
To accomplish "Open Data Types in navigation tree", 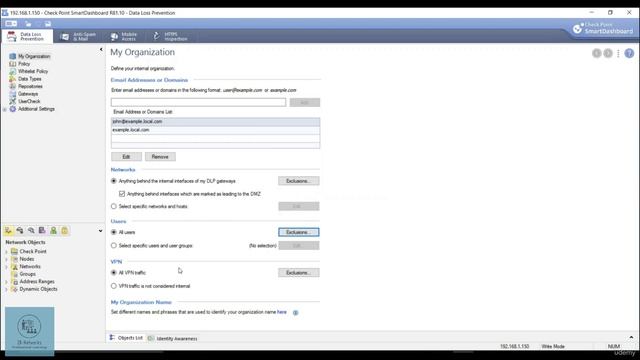I will tap(29, 79).
